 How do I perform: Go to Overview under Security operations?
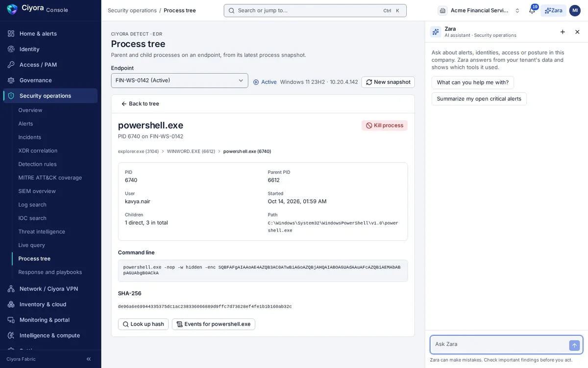(30, 110)
